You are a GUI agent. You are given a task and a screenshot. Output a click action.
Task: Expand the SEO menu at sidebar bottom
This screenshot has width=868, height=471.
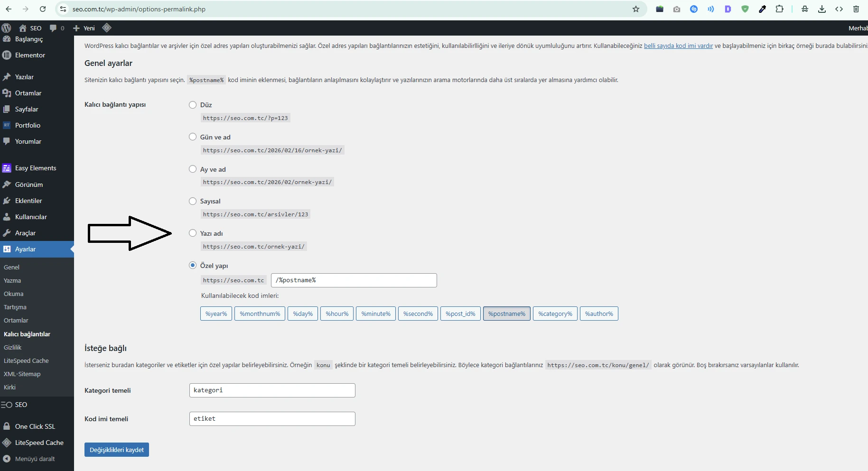pyautogui.click(x=21, y=405)
